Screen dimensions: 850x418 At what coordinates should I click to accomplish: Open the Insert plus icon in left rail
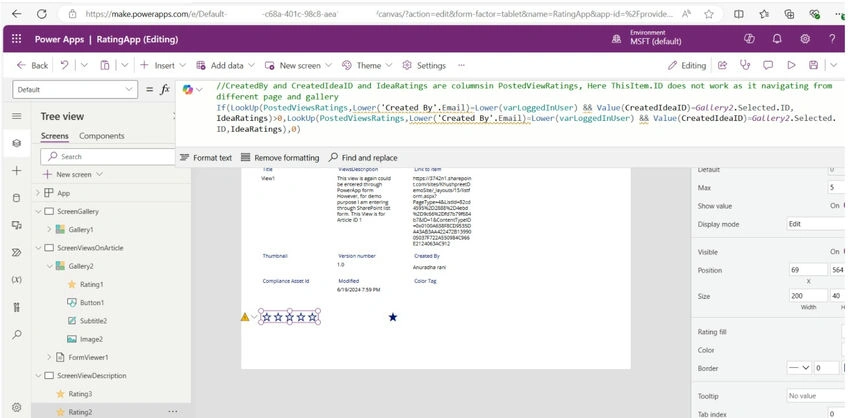pos(17,171)
